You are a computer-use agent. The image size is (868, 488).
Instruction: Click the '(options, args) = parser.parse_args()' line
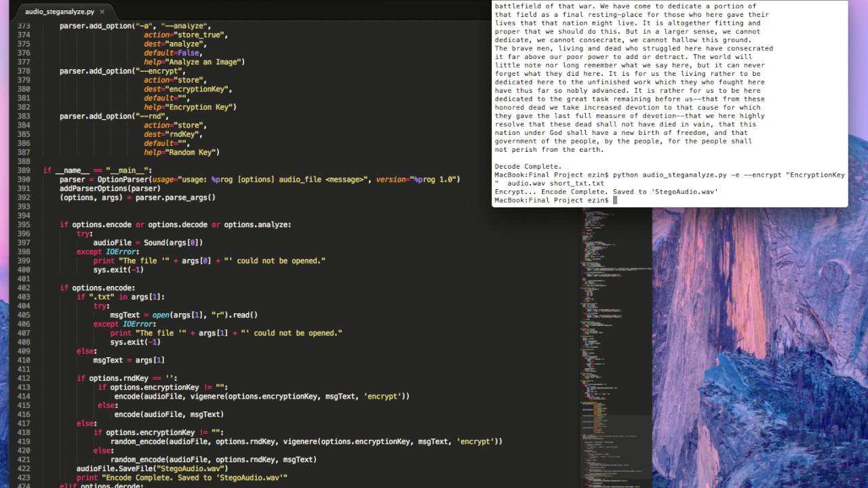point(138,197)
